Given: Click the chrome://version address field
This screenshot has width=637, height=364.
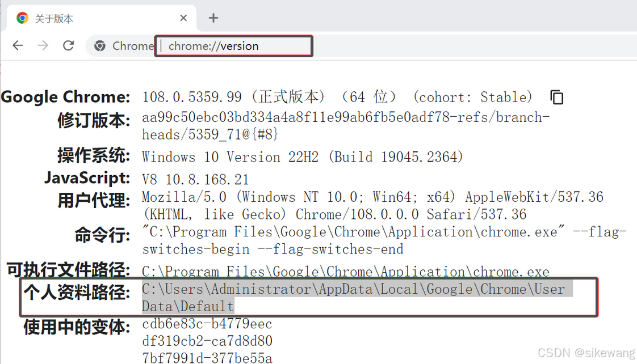Looking at the screenshot, I should pyautogui.click(x=234, y=46).
